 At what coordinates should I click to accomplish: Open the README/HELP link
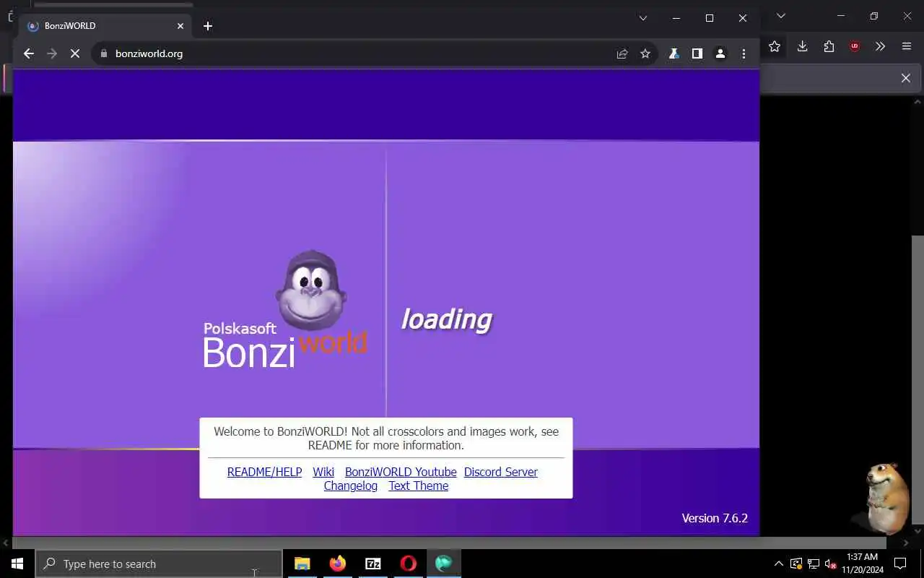click(x=264, y=472)
